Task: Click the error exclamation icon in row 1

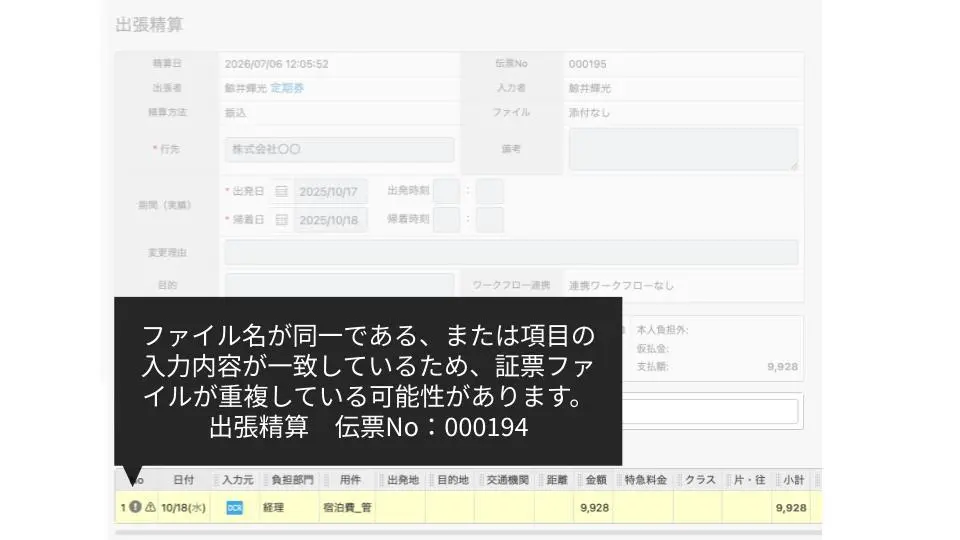Action: [x=136, y=507]
